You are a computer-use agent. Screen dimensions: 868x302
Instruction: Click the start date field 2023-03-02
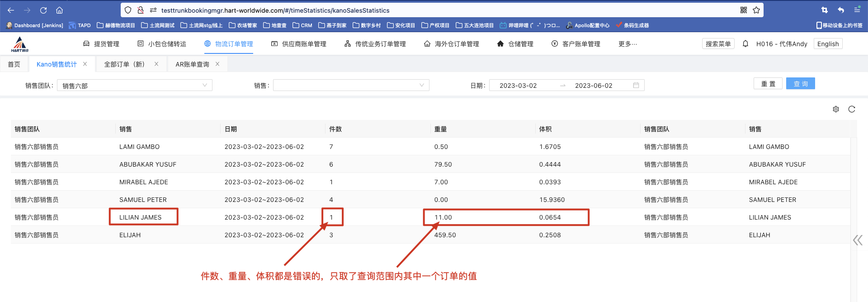tap(518, 86)
